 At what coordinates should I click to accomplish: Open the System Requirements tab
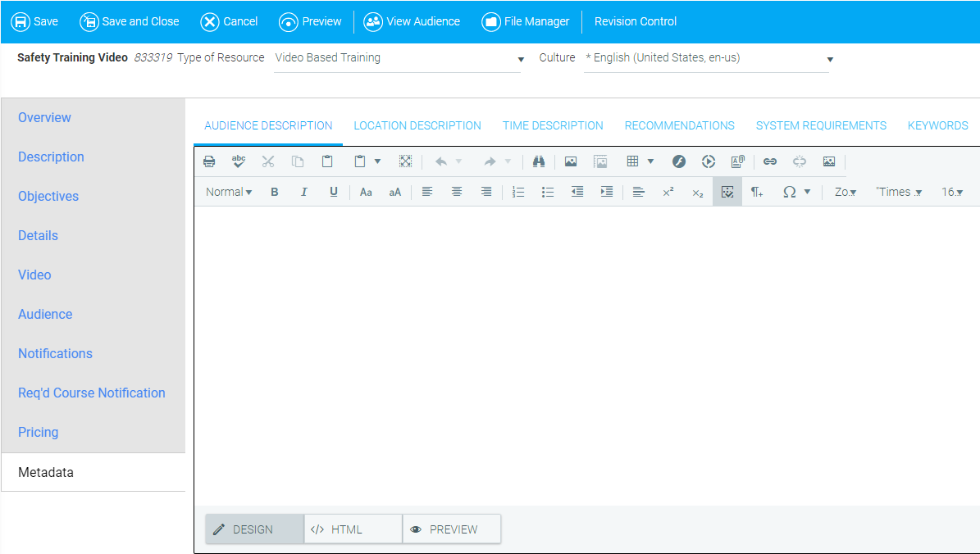point(821,125)
